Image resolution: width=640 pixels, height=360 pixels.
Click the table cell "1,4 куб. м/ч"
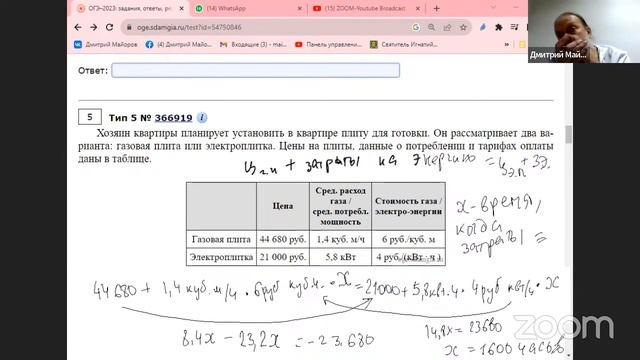pos(340,239)
